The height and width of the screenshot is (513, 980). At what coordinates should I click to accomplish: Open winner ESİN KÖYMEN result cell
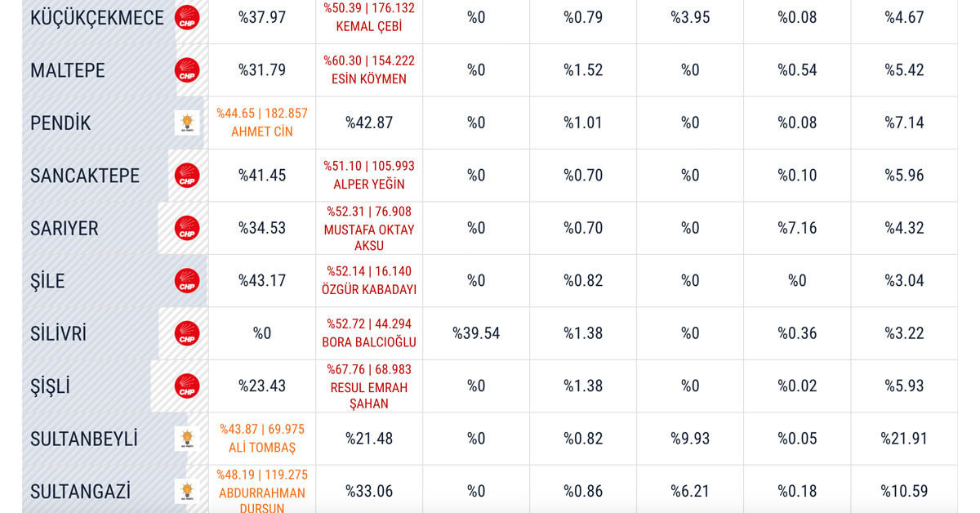369,70
